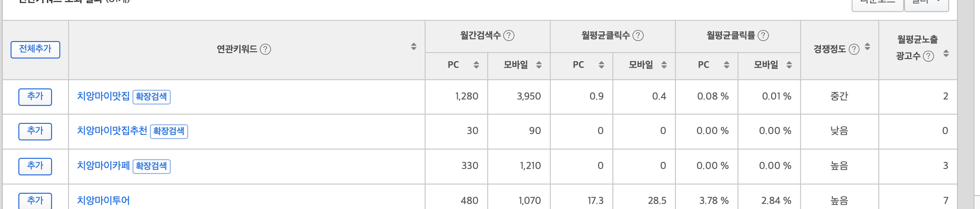Click help icon beside 월평균클릭수

pos(638,35)
